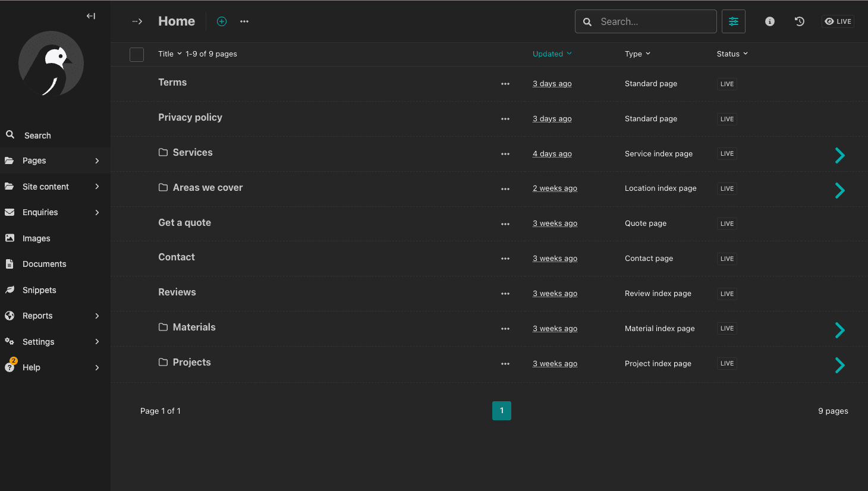
Task: Collapse the sidebar with the arrow icon
Action: tap(91, 16)
